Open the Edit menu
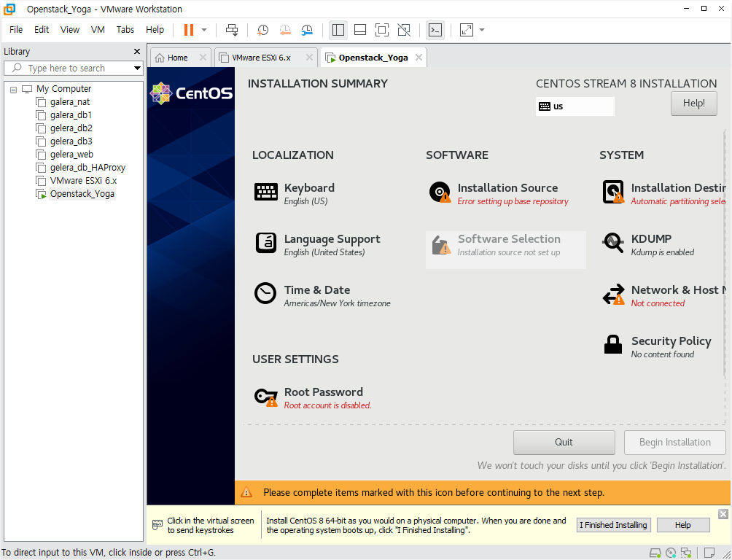The height and width of the screenshot is (560, 732). tap(41, 29)
